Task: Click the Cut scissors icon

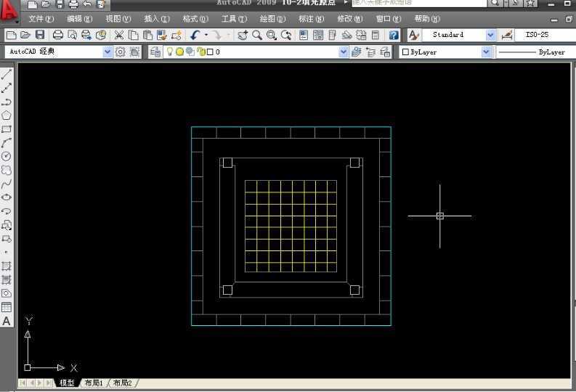Action: click(119, 36)
